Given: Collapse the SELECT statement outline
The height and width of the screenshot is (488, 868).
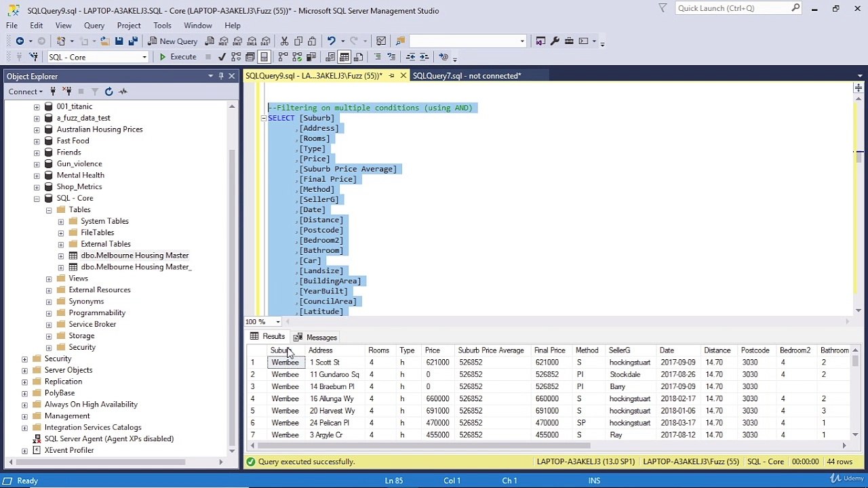Looking at the screenshot, I should pyautogui.click(x=263, y=118).
